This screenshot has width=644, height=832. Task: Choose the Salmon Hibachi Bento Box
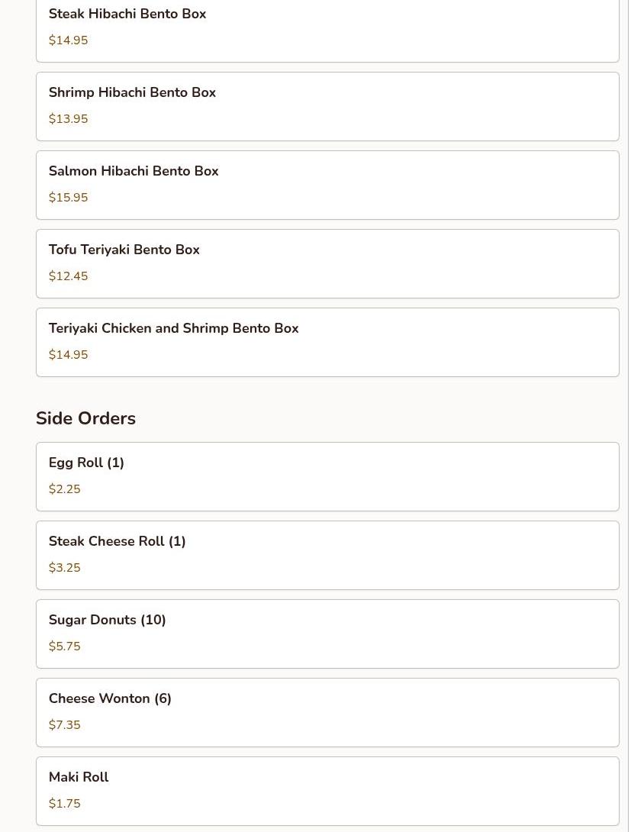coord(327,185)
